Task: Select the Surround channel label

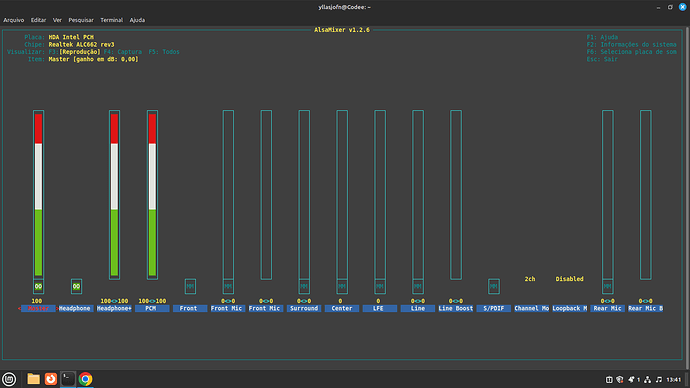Action: (x=304, y=308)
